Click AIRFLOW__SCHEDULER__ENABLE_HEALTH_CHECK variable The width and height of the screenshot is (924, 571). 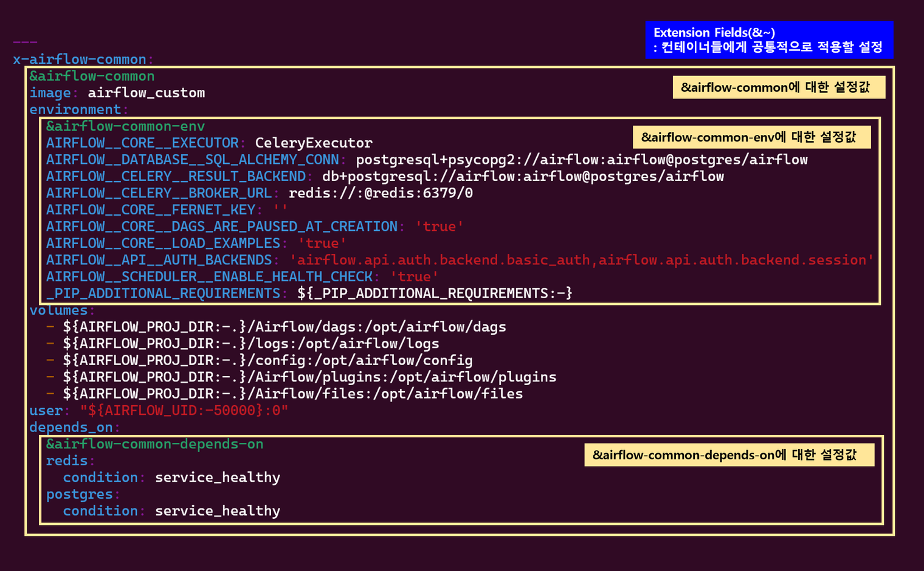tap(209, 277)
